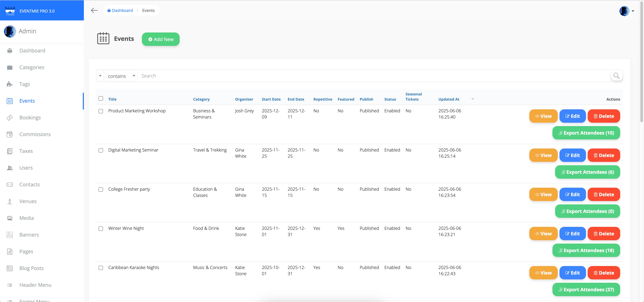Tick the select-all checkbox in table header

pyautogui.click(x=101, y=98)
